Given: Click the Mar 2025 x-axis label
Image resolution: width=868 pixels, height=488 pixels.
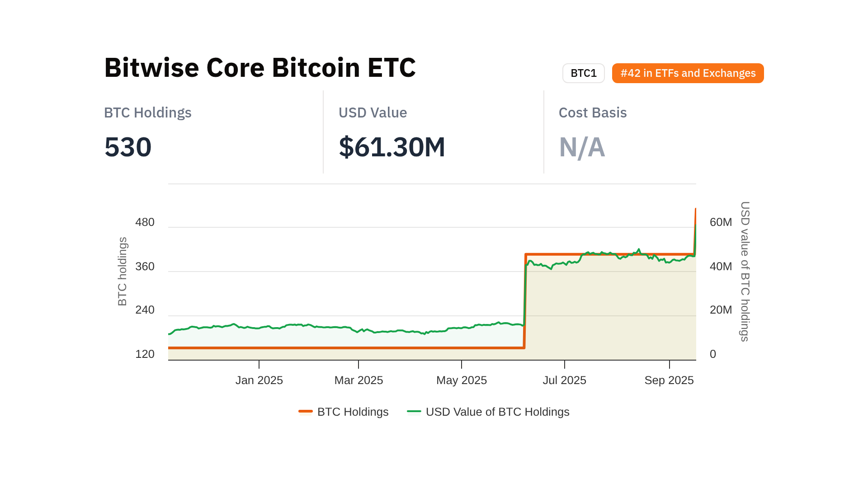Looking at the screenshot, I should pyautogui.click(x=359, y=380).
